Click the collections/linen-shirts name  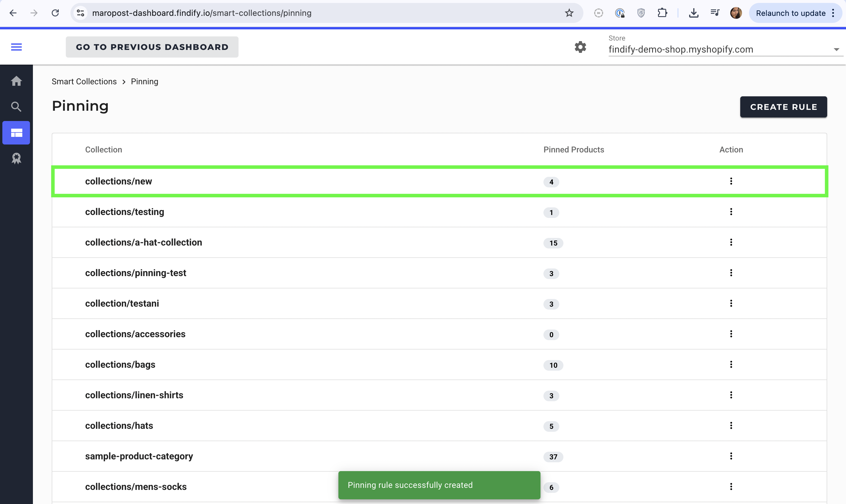(134, 395)
